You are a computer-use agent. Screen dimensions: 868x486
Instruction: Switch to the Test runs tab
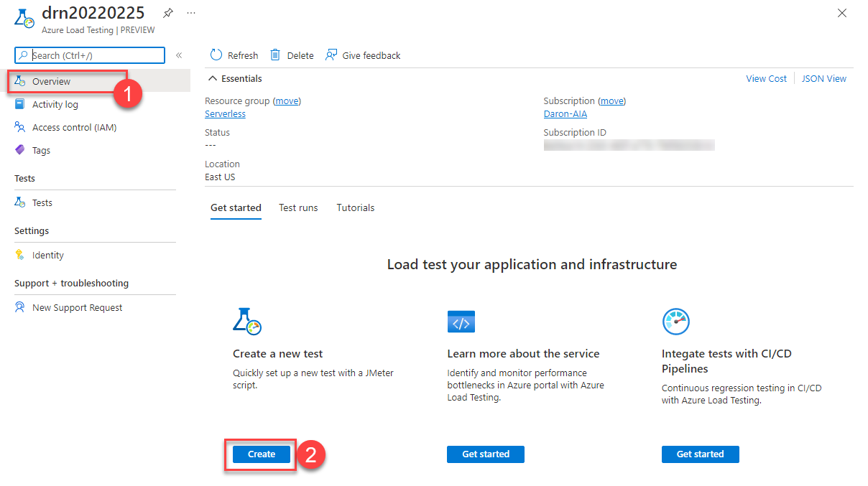click(298, 207)
